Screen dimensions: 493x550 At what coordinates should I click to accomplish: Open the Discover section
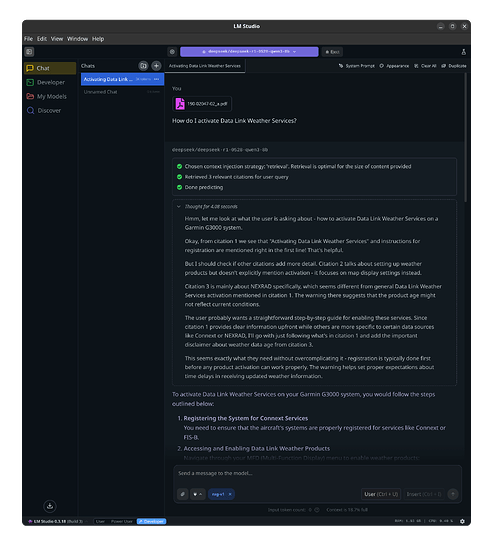click(x=50, y=110)
